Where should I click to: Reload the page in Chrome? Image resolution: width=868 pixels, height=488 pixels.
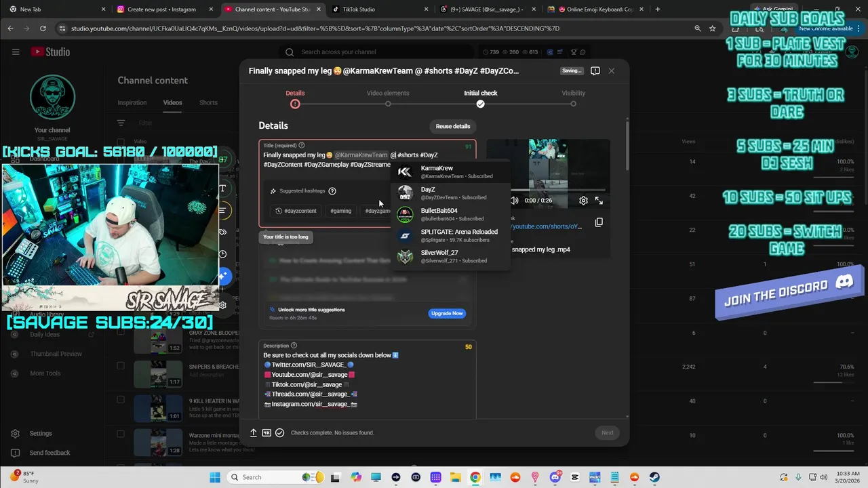[43, 28]
